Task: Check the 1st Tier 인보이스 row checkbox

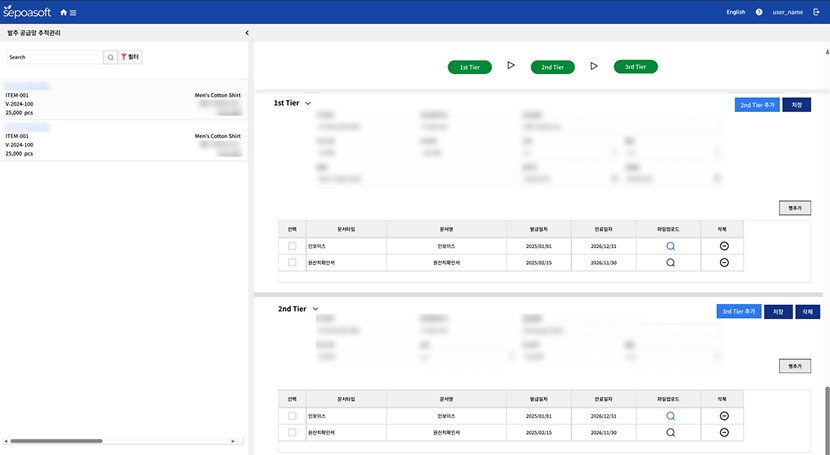Action: tap(292, 245)
